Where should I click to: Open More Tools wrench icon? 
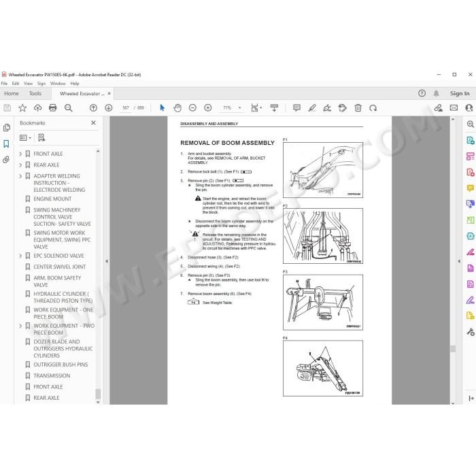point(471,332)
